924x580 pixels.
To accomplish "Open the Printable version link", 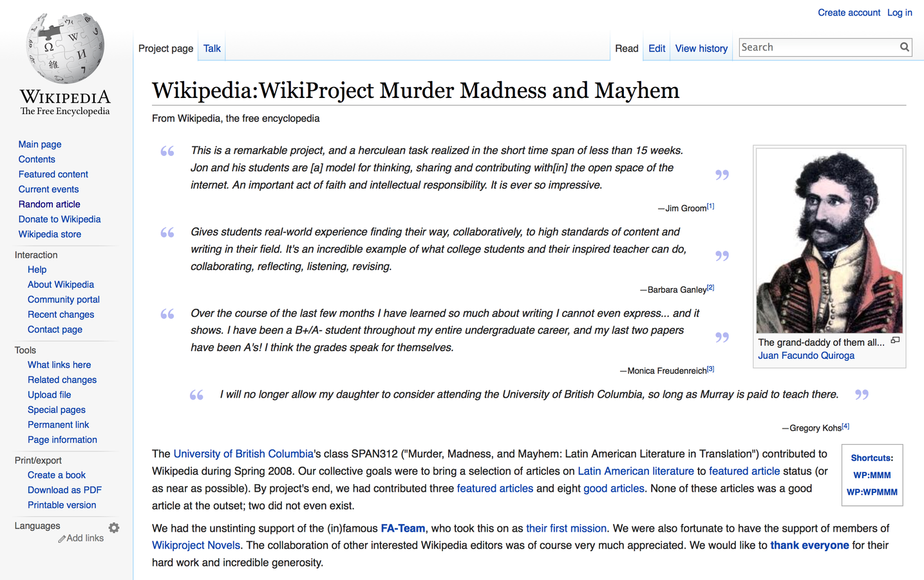I will (x=62, y=505).
